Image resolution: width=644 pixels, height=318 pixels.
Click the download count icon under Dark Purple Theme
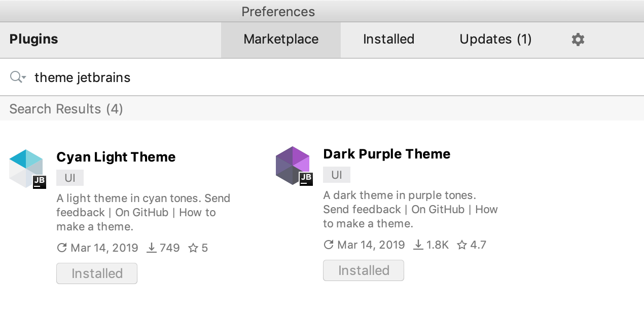click(x=418, y=245)
